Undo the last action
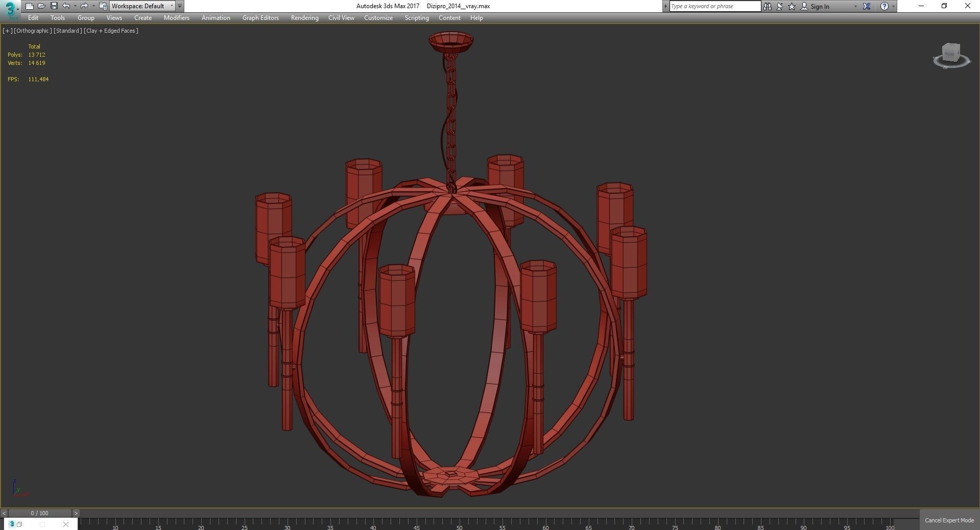The image size is (980, 530). 66,6
